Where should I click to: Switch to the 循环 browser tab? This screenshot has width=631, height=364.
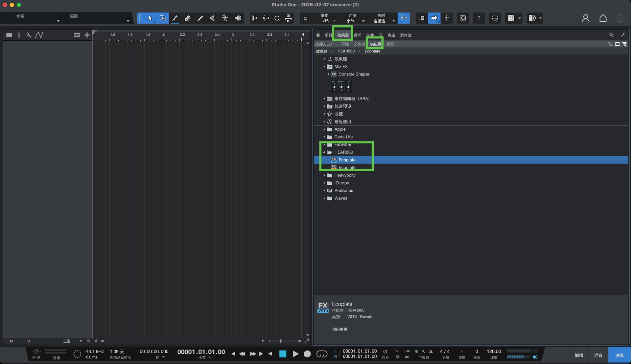click(358, 35)
